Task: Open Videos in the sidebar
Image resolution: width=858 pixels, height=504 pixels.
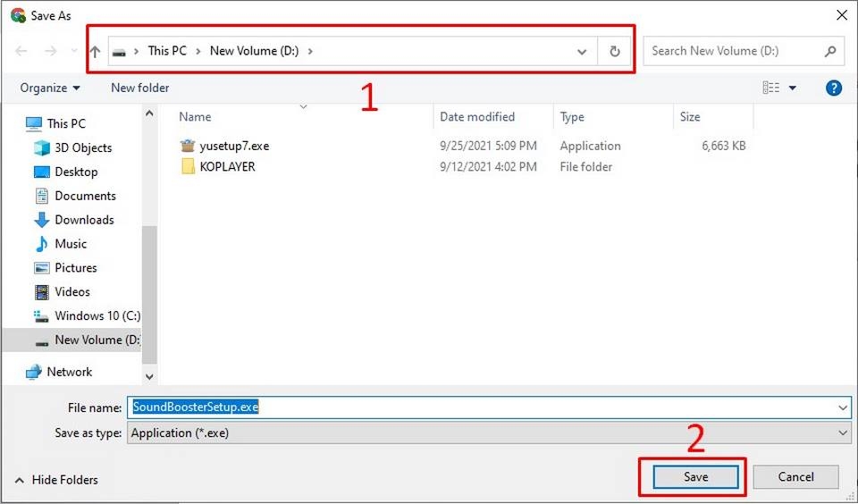Action: tap(72, 291)
